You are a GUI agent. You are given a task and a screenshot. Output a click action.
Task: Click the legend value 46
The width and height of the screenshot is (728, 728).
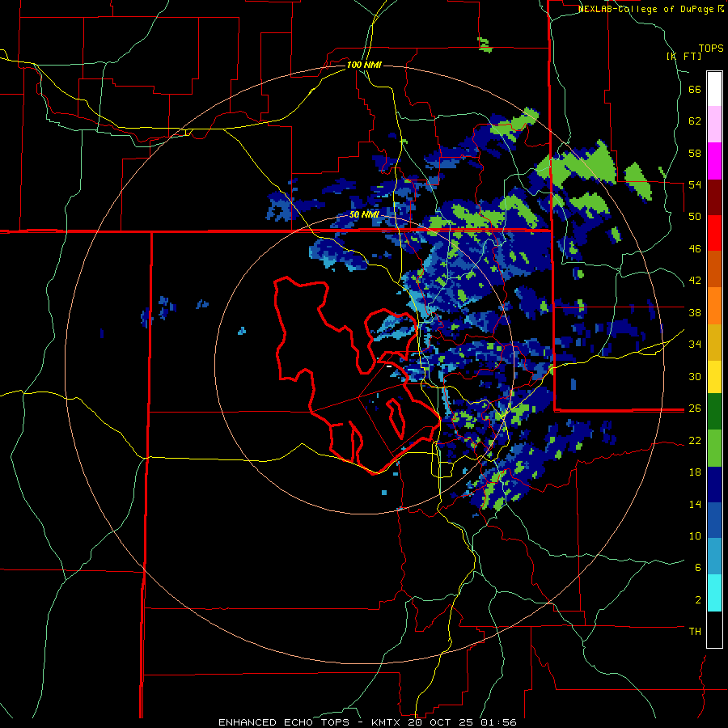[695, 248]
